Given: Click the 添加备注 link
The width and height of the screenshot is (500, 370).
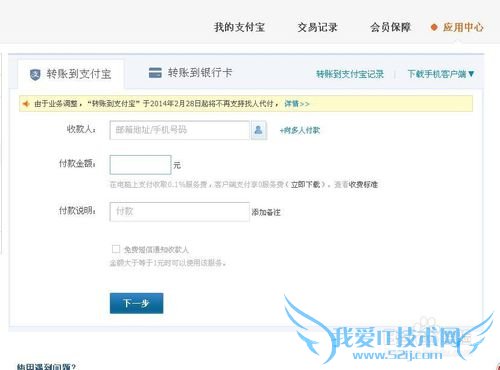Looking at the screenshot, I should coord(266,212).
